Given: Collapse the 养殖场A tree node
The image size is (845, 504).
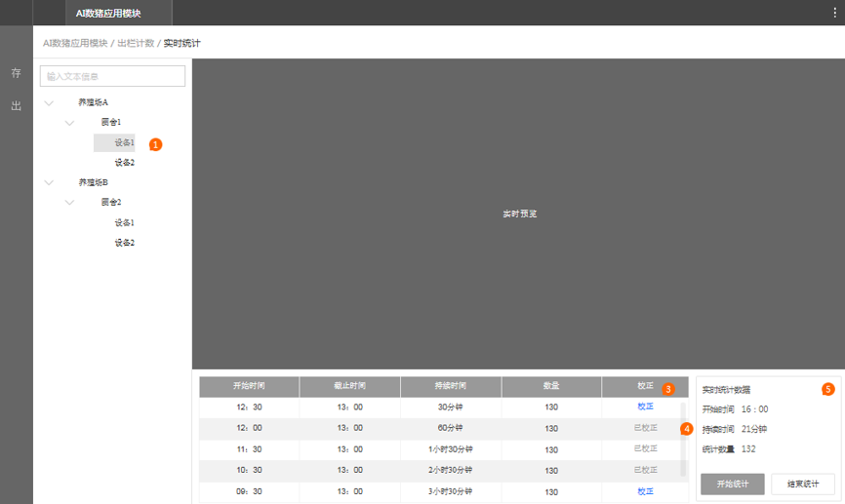Looking at the screenshot, I should (49, 102).
